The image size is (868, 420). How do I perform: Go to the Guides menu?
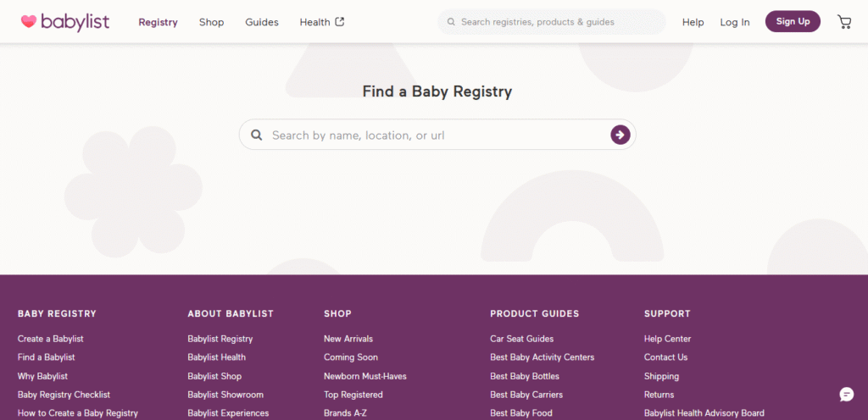pos(262,22)
